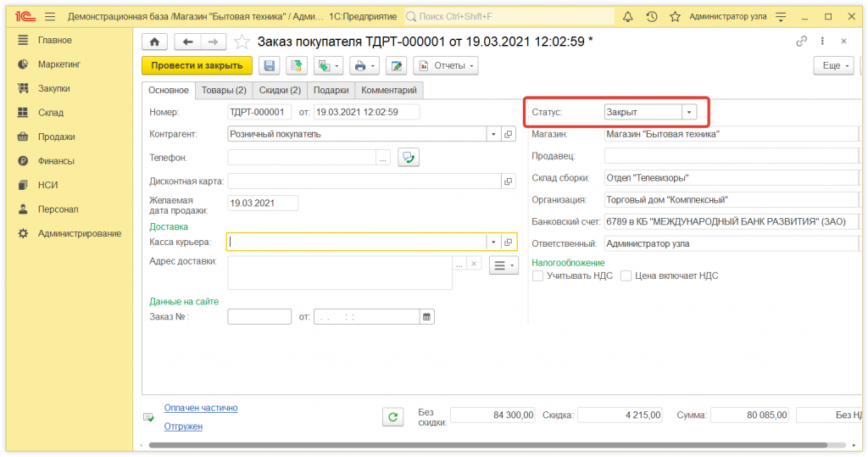
Task: Switch to the Товары (2) tab
Action: coord(224,90)
